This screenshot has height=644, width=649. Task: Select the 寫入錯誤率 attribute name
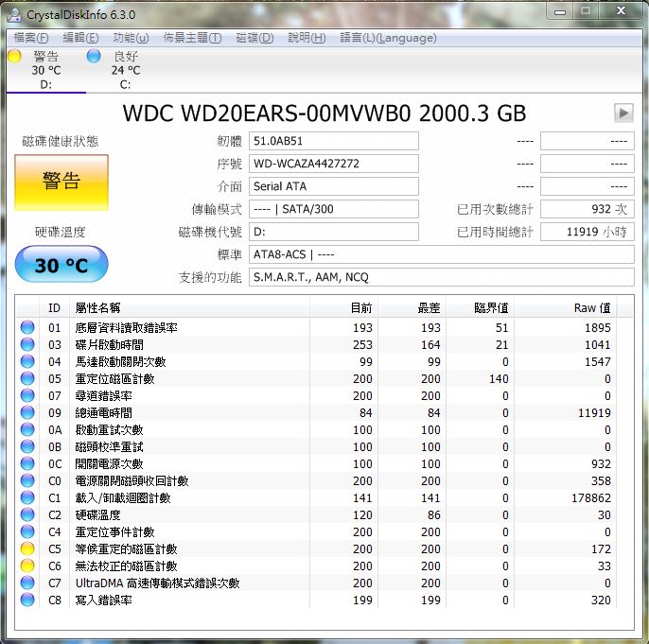103,600
